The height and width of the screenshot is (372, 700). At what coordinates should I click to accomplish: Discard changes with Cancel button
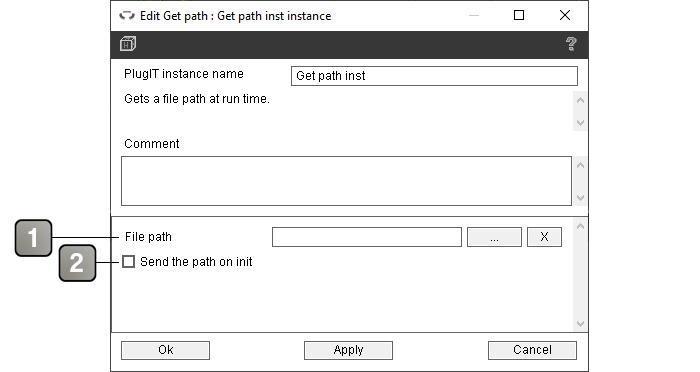[532, 350]
